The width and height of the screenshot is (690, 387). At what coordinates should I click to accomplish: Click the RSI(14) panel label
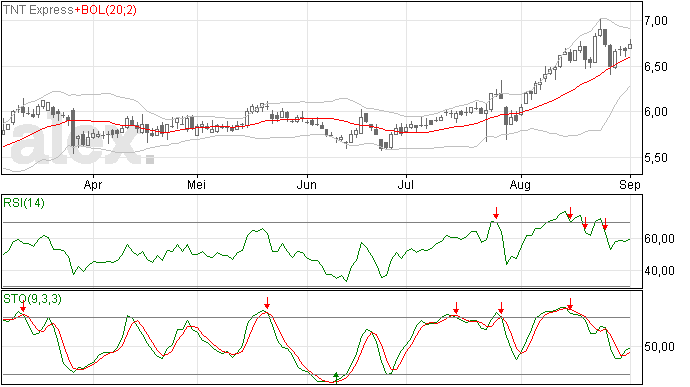point(24,203)
